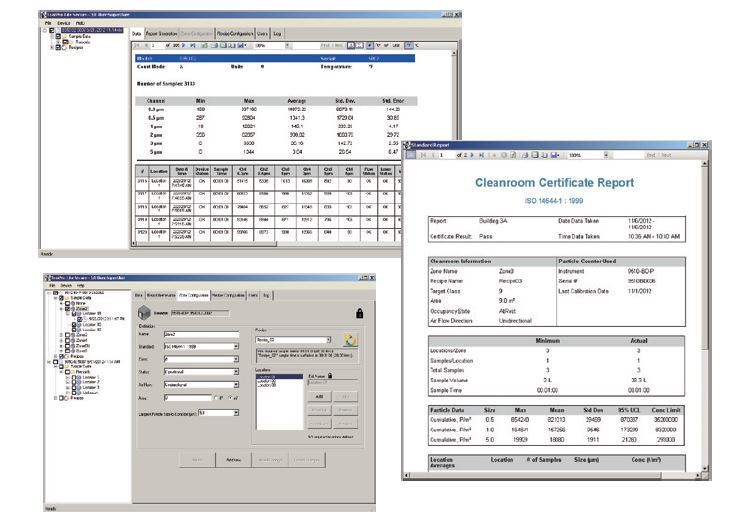Click the Export save icon in Data tab viewer

coord(241,46)
